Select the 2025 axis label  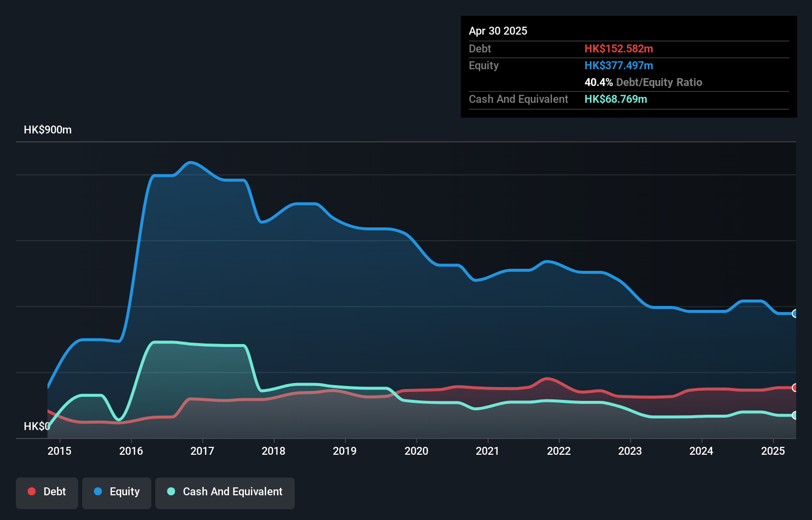772,451
